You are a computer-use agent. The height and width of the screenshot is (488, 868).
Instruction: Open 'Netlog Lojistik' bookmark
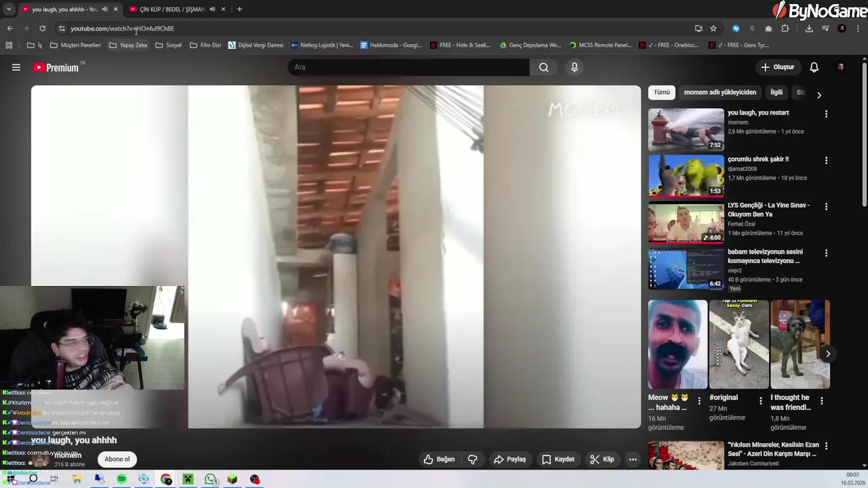pyautogui.click(x=321, y=45)
